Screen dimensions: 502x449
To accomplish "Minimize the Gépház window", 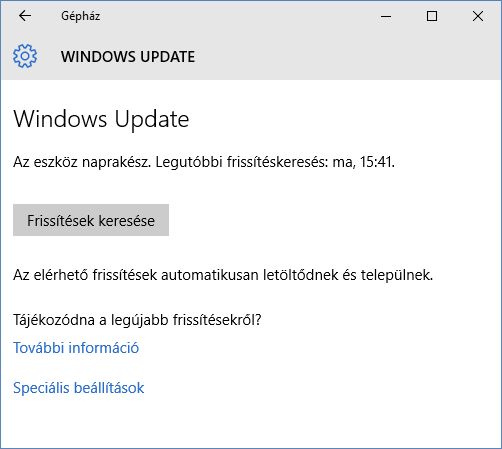I will point(386,16).
